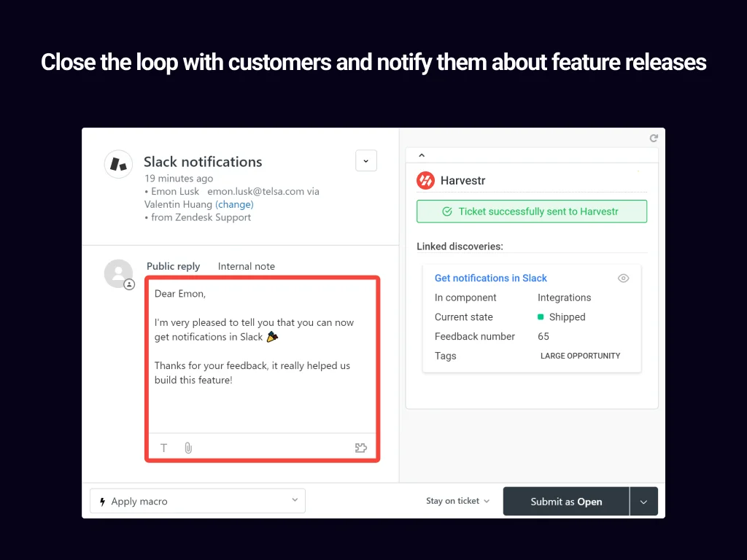This screenshot has width=747, height=560.
Task: Open text formatting with the T icon
Action: click(163, 447)
